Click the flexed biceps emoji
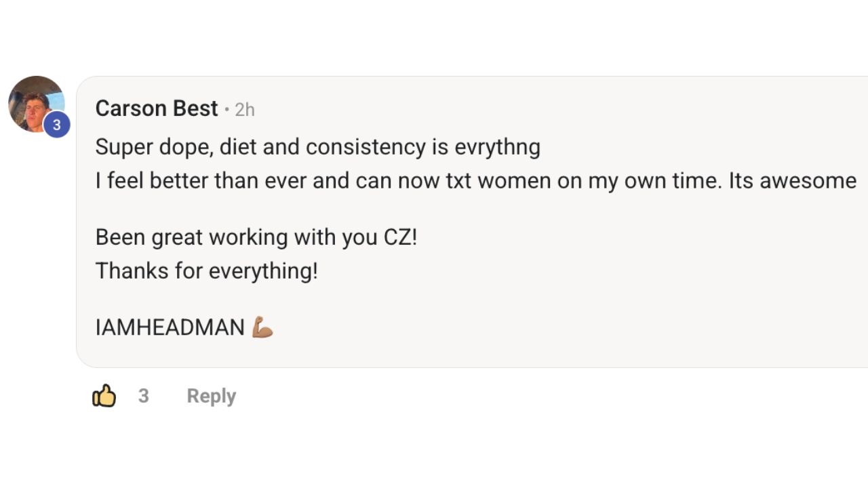Screen dimensions: 868x488 click(262, 327)
